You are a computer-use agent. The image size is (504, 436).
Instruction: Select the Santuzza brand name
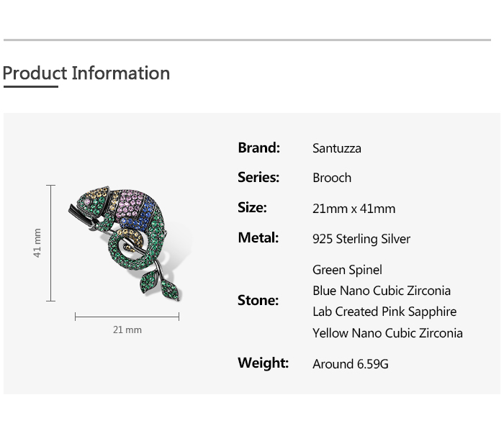point(337,149)
